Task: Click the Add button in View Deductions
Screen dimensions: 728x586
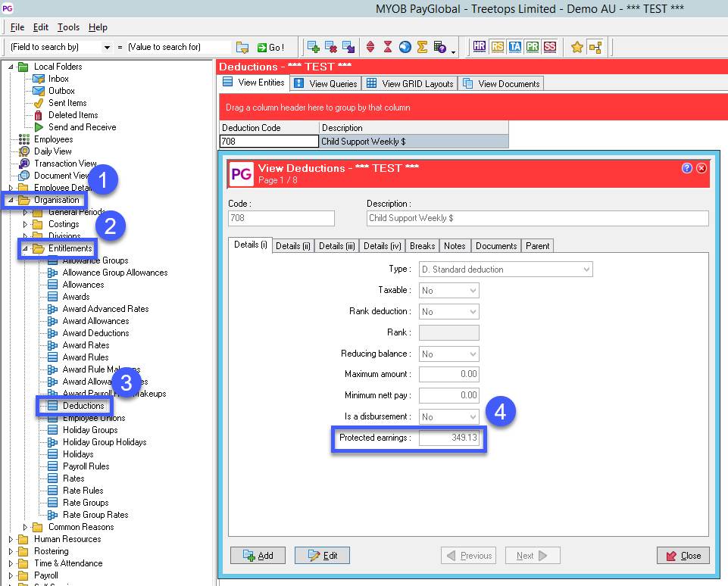Action: point(258,556)
